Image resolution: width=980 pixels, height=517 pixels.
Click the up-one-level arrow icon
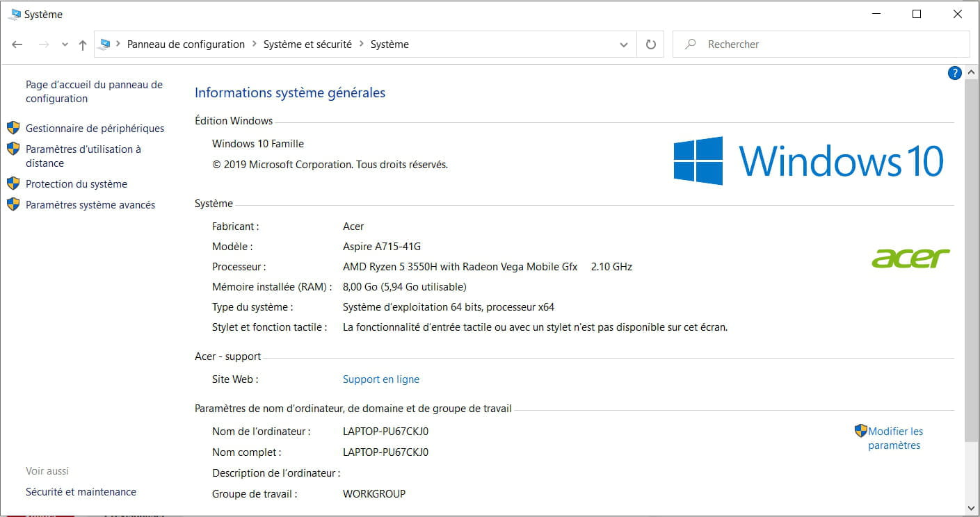point(83,44)
